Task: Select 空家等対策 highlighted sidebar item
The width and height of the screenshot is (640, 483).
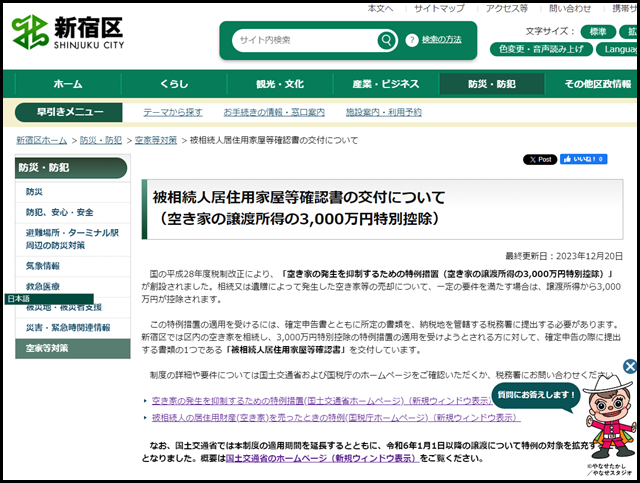Action: point(73,348)
